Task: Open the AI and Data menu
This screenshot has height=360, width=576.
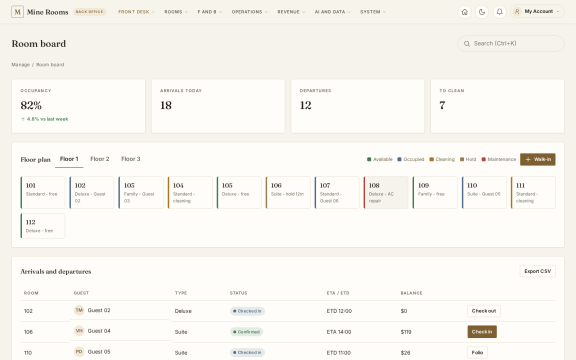Action: (x=332, y=12)
